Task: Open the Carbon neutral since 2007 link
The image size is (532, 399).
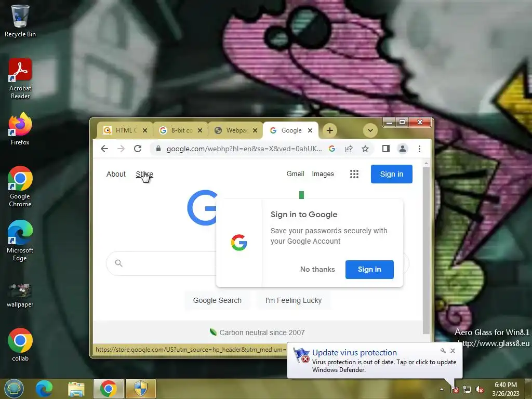Action: tap(262, 332)
